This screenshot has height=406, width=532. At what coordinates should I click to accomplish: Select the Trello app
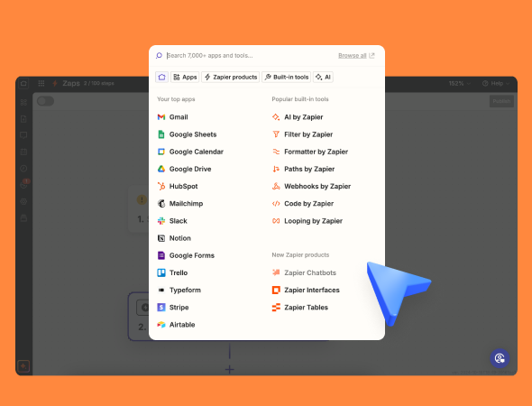tap(172, 273)
